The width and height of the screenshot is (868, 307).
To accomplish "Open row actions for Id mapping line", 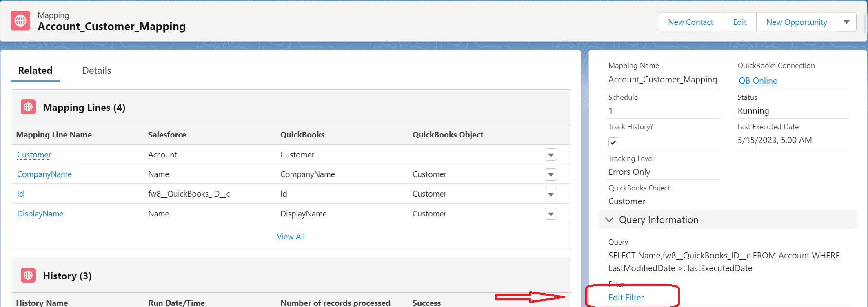I will (551, 194).
